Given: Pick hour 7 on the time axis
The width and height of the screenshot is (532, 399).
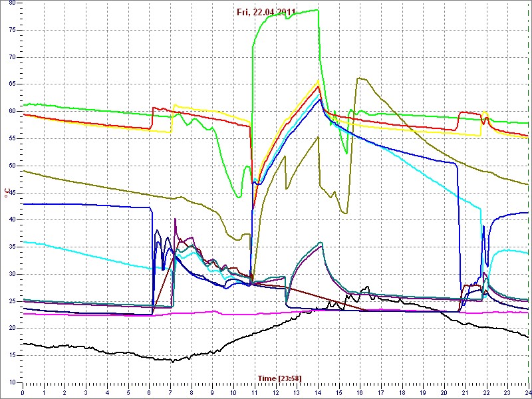Looking at the screenshot, I should (170, 392).
